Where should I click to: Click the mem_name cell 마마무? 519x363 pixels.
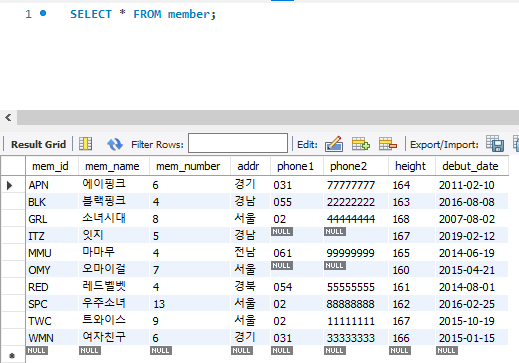coord(114,253)
